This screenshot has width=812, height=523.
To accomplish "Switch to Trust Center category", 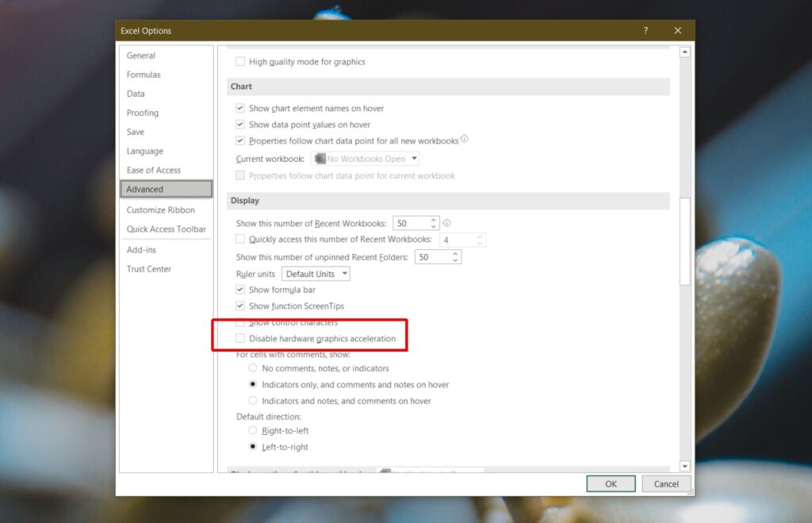I will coord(149,268).
